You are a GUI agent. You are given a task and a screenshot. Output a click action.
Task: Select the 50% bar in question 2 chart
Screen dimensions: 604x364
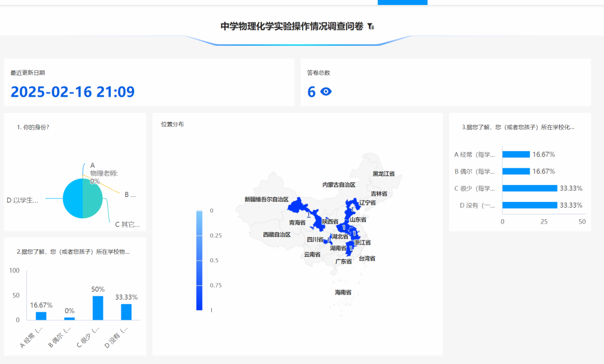coord(99,309)
